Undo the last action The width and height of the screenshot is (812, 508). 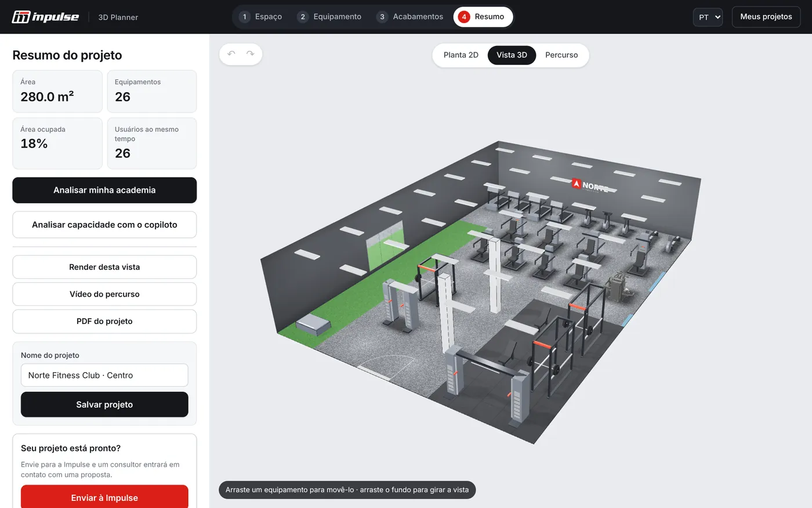pyautogui.click(x=231, y=54)
